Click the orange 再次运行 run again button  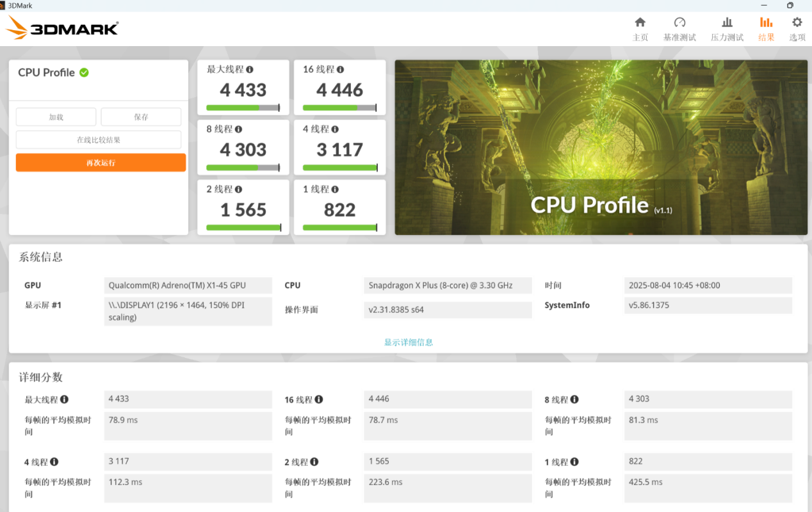(101, 163)
